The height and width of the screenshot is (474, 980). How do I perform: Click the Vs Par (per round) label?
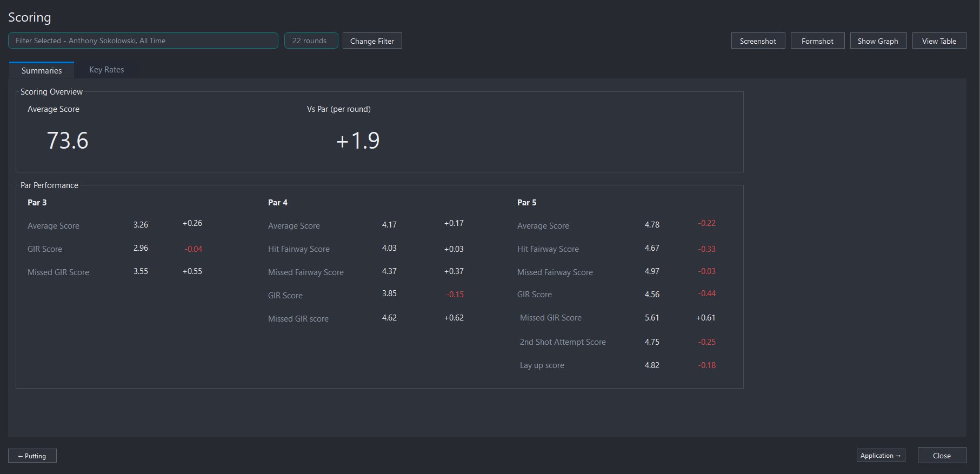tap(339, 109)
